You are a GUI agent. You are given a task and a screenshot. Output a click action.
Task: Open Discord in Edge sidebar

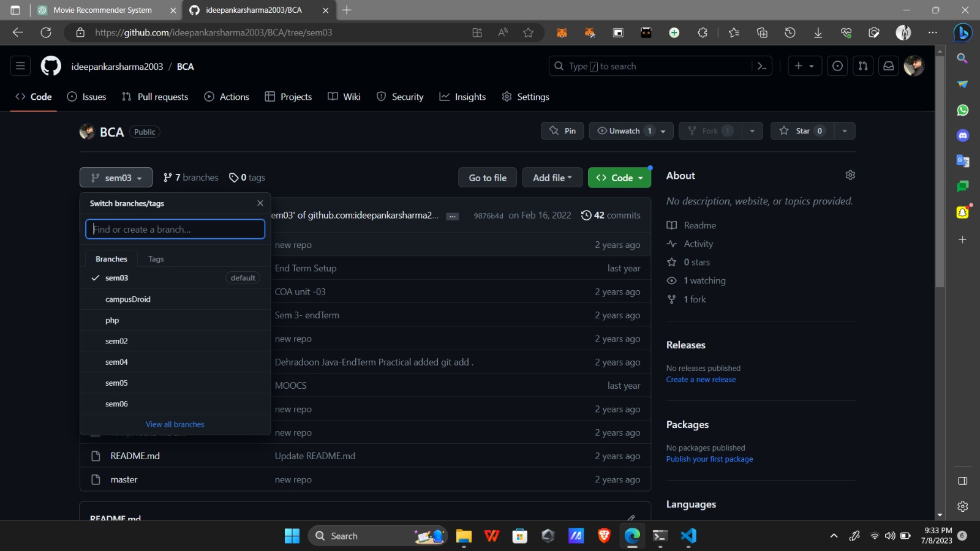coord(963,135)
